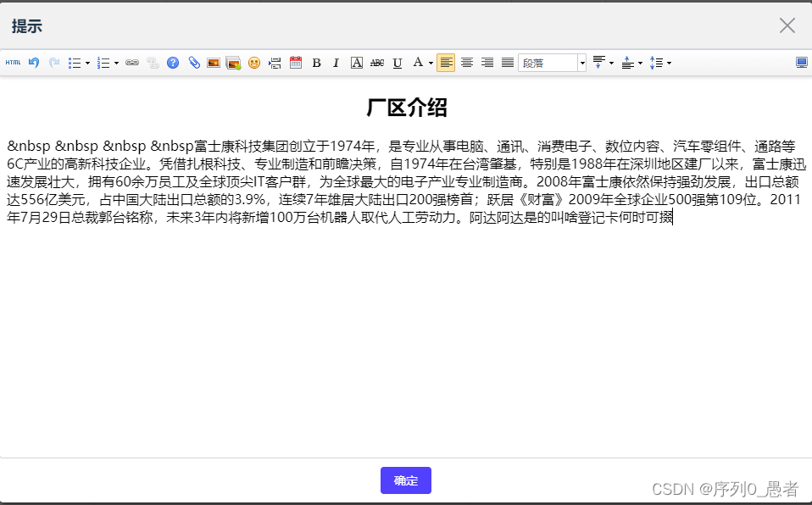Viewport: 812px width, 505px height.
Task: Insert an image
Action: tap(213, 62)
